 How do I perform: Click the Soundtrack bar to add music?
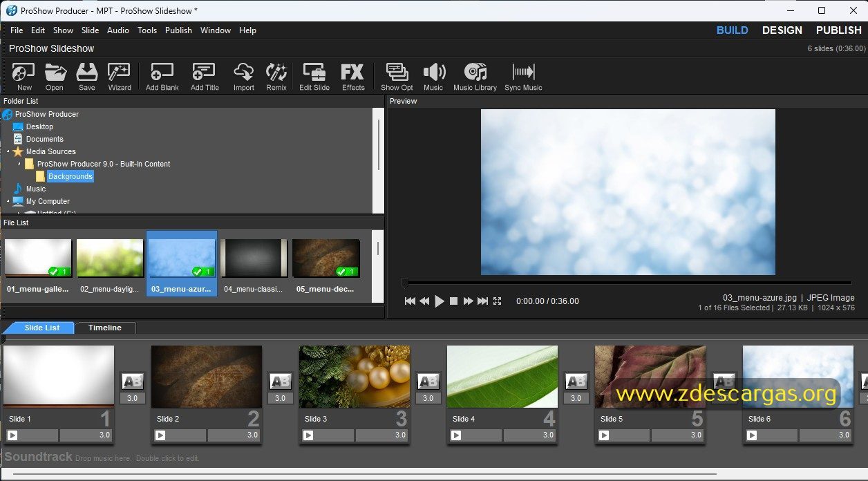pos(434,458)
